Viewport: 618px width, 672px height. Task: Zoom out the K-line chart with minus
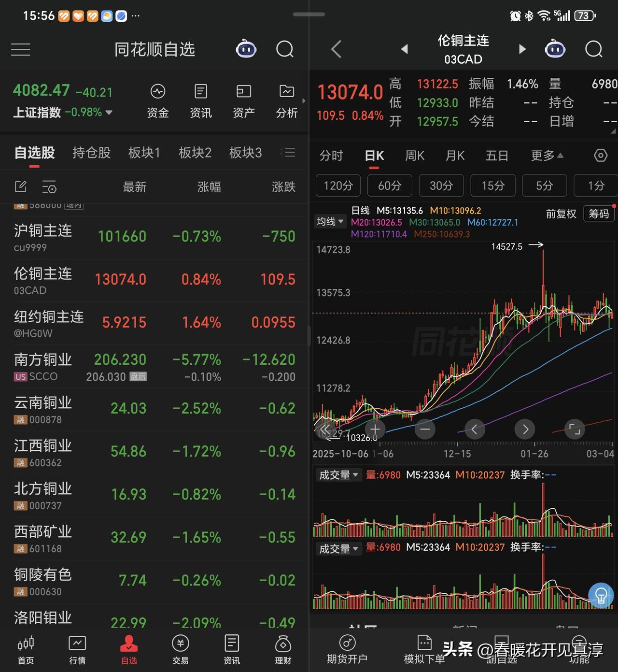click(425, 429)
